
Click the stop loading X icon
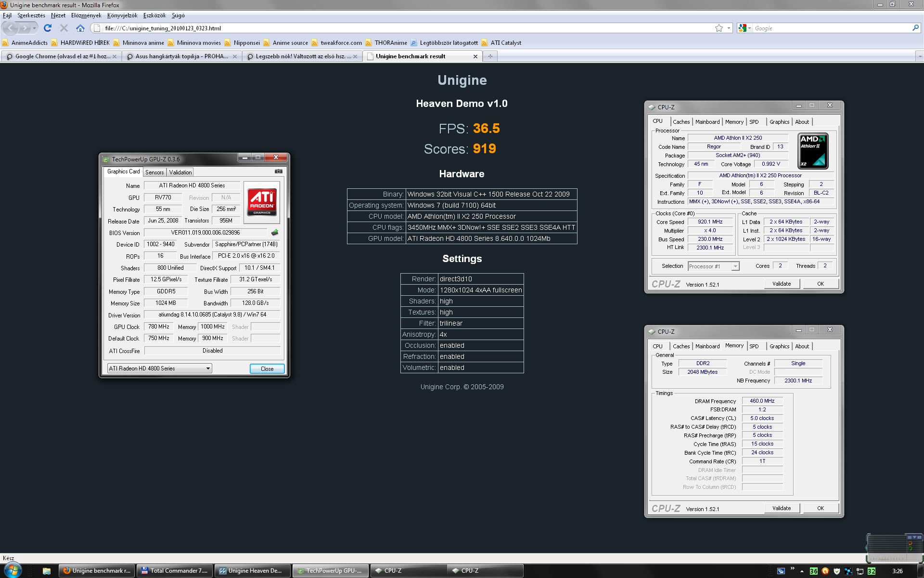64,28
